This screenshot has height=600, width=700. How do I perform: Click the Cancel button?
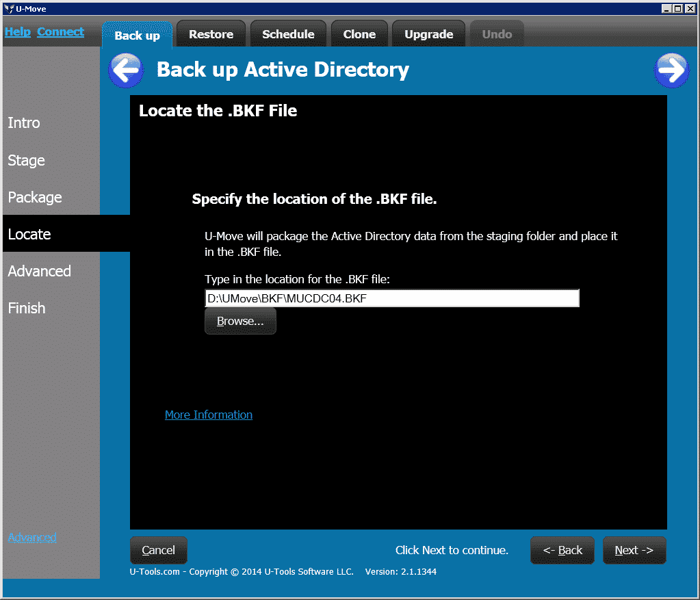pyautogui.click(x=159, y=550)
